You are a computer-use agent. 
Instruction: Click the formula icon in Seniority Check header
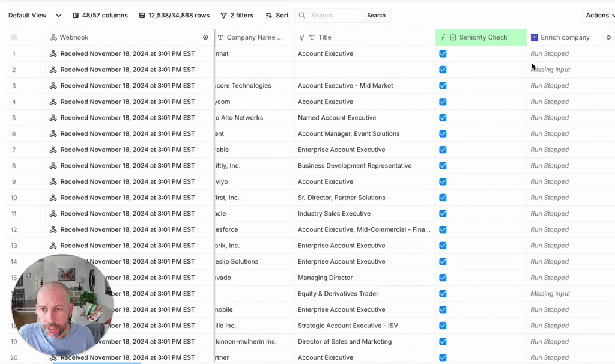tap(443, 38)
